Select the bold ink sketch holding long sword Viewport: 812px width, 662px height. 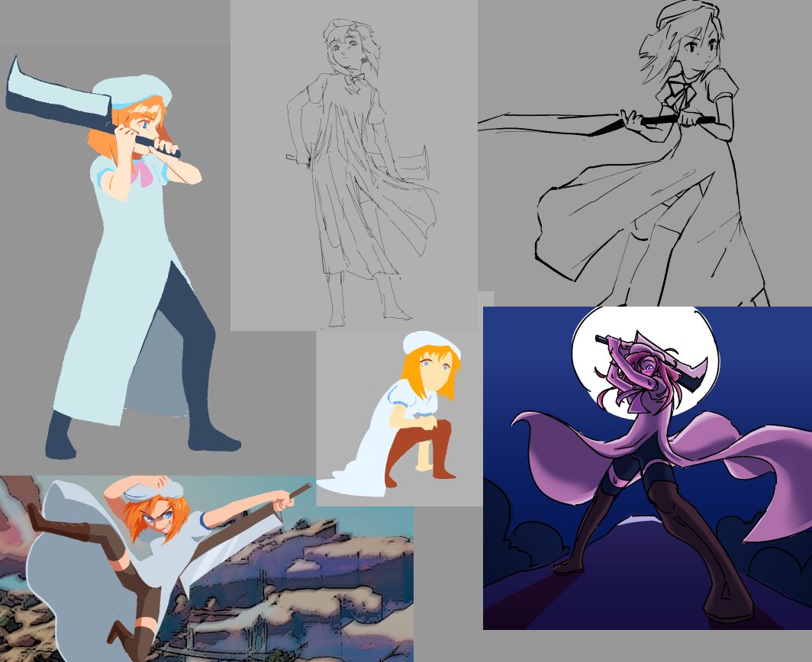645,153
